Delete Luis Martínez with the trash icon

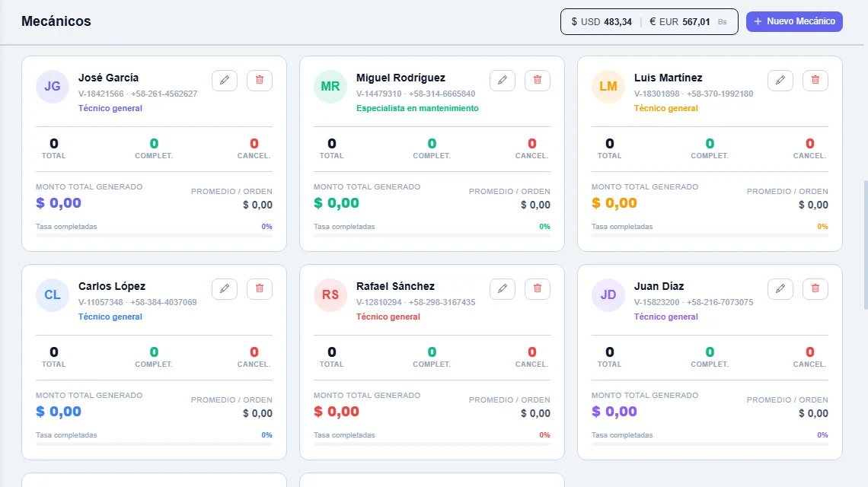coord(815,80)
